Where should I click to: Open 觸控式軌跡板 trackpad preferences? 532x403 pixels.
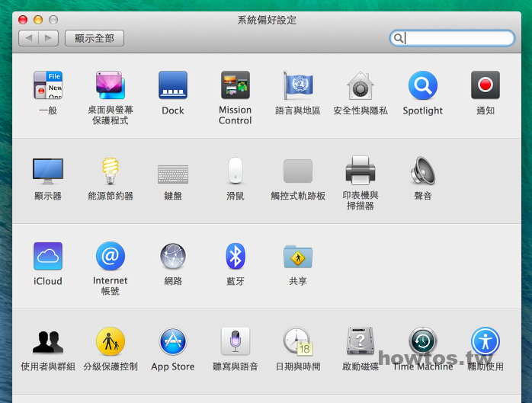point(297,171)
